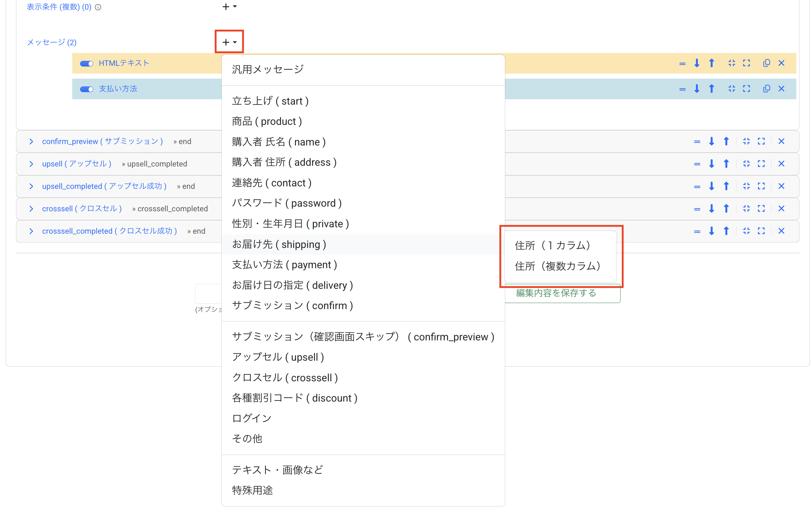The image size is (812, 509).
Task: Expand the crosssell_completed section
Action: [31, 231]
